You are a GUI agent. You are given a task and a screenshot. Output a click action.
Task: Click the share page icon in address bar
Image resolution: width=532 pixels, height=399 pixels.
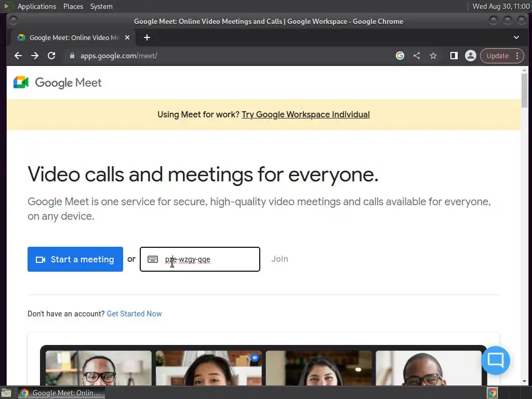[x=417, y=56]
